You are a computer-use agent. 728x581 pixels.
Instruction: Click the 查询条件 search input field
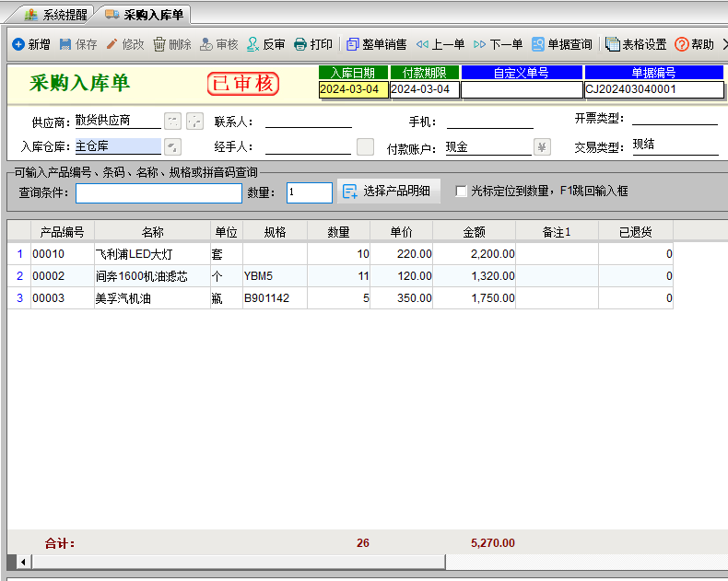(159, 192)
